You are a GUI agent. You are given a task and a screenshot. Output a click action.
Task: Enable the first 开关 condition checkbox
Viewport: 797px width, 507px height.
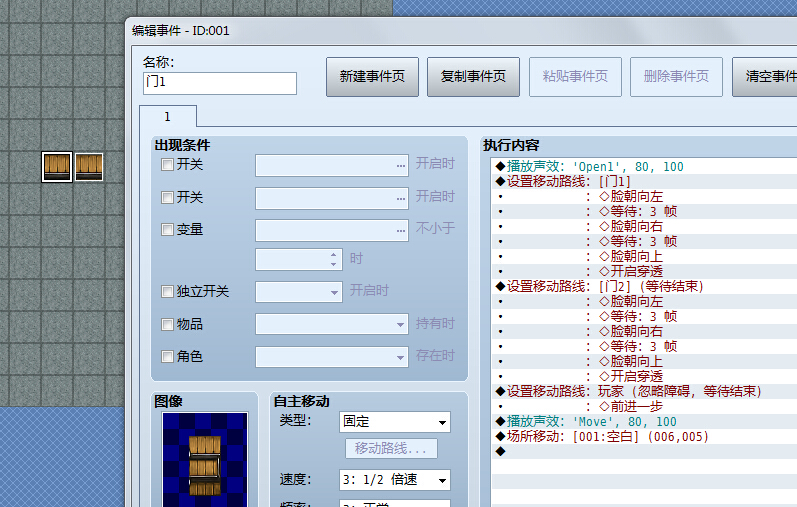coord(167,165)
